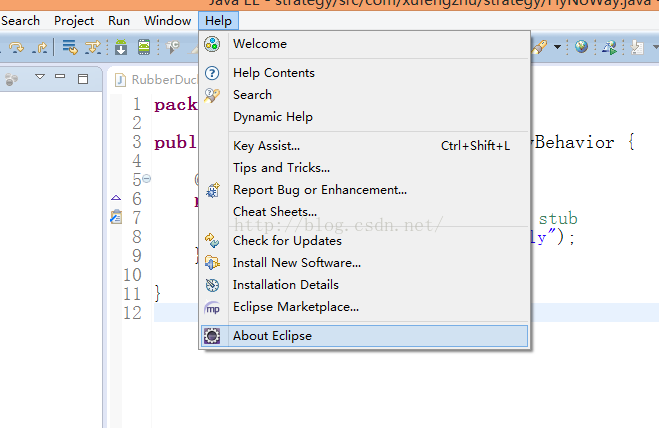Toggle the Use Step Filters icon
The image size is (659, 428).
pyautogui.click(x=93, y=47)
